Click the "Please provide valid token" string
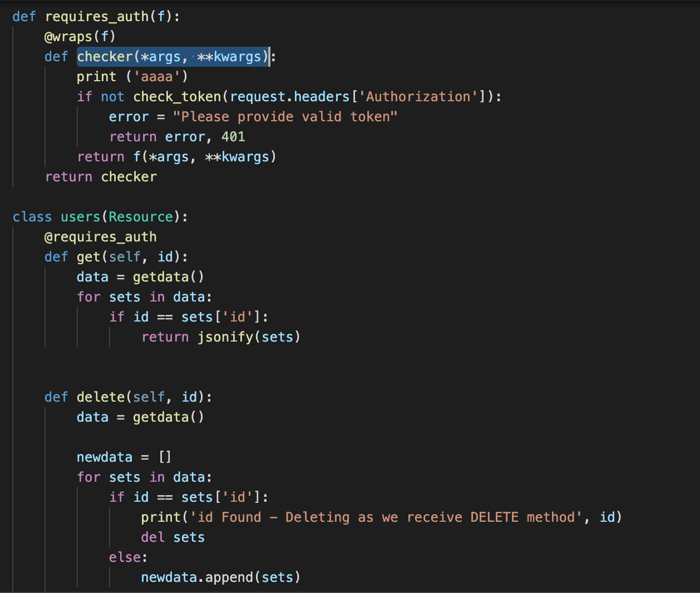 [285, 117]
